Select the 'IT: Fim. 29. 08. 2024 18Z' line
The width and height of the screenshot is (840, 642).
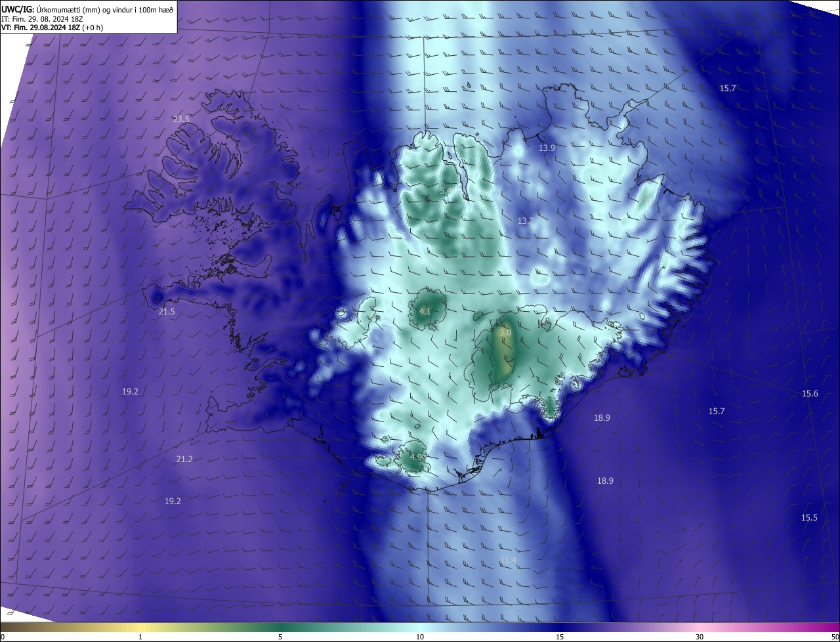[x=42, y=19]
